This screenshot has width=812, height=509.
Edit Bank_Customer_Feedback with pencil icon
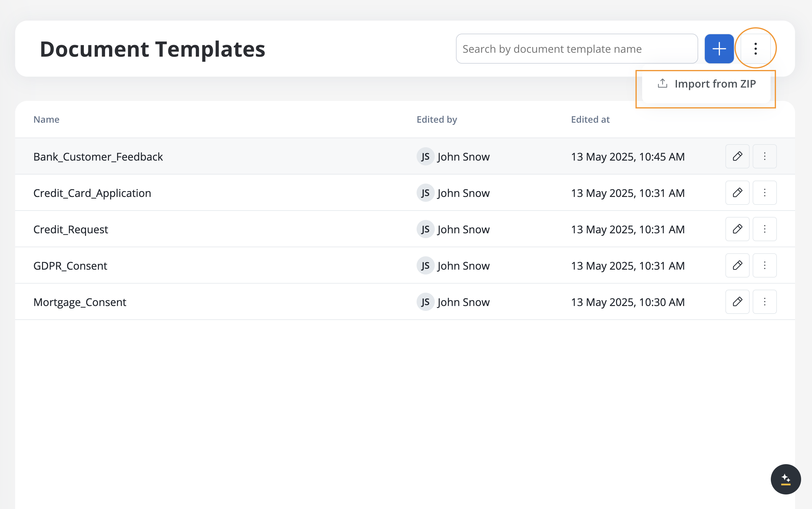[737, 157]
